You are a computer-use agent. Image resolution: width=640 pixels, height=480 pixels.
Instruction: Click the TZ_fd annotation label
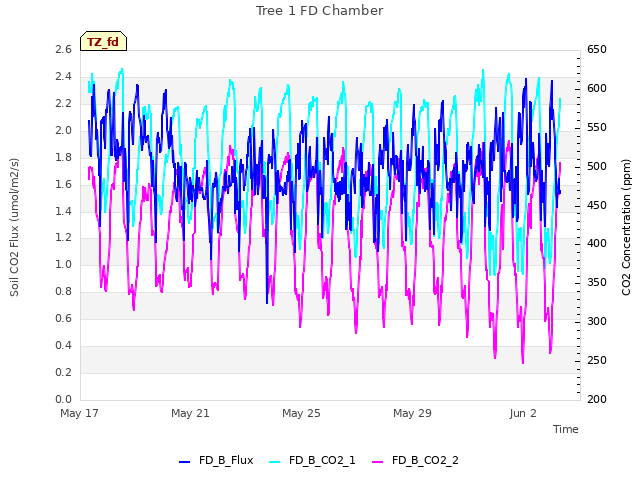(x=103, y=41)
